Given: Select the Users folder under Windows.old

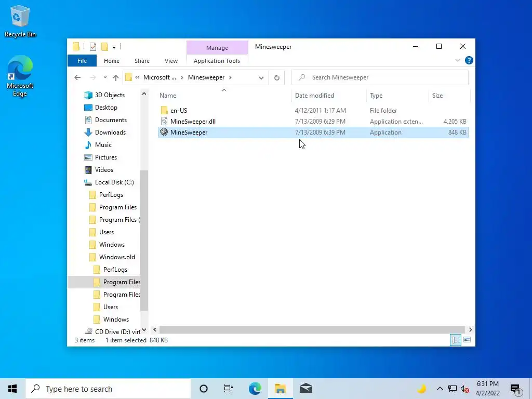Looking at the screenshot, I should pos(105,307).
